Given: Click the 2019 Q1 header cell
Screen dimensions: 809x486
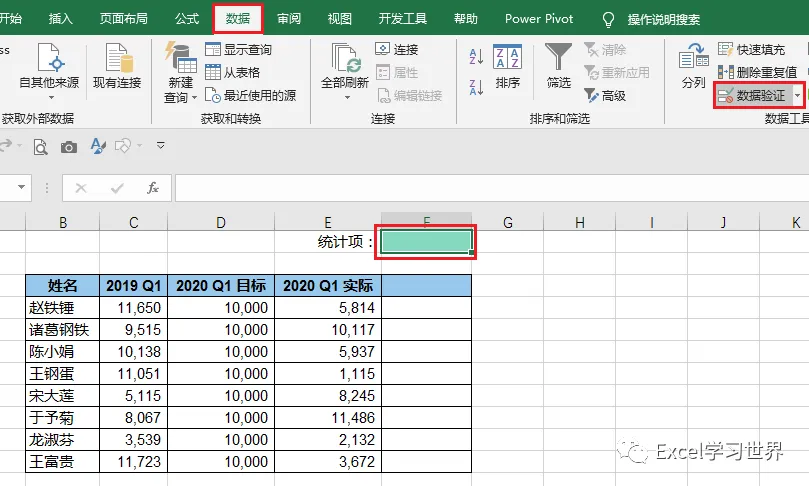Looking at the screenshot, I should [134, 285].
